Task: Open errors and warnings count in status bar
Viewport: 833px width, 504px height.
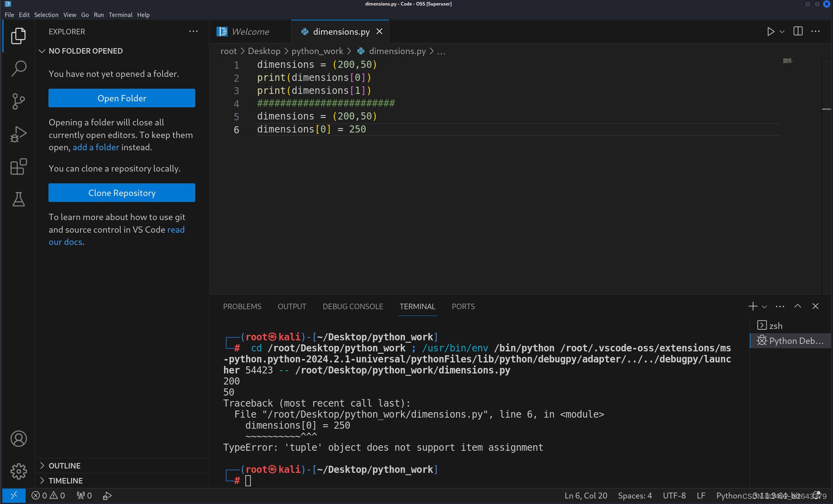Action: click(x=48, y=496)
